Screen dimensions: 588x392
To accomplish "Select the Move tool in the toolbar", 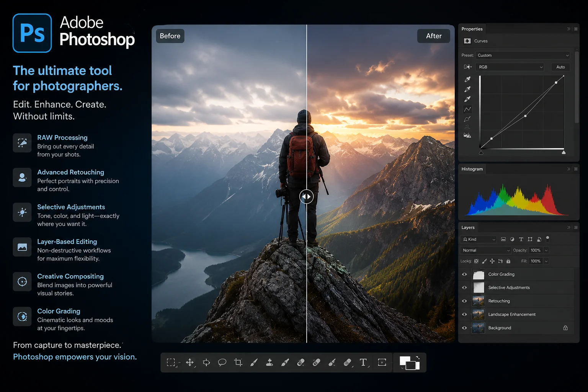I will (x=190, y=363).
